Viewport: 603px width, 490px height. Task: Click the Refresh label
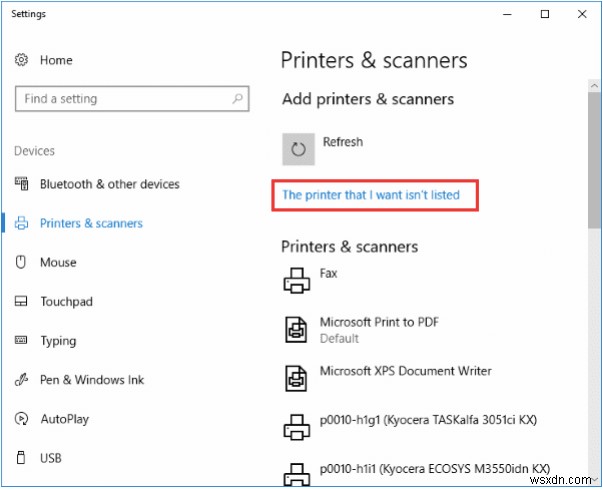click(x=343, y=142)
